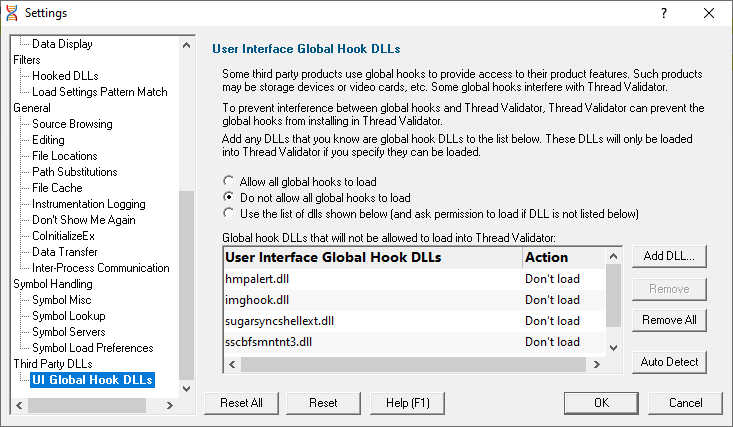
Task: Open Symbol Servers settings
Action: click(x=68, y=332)
